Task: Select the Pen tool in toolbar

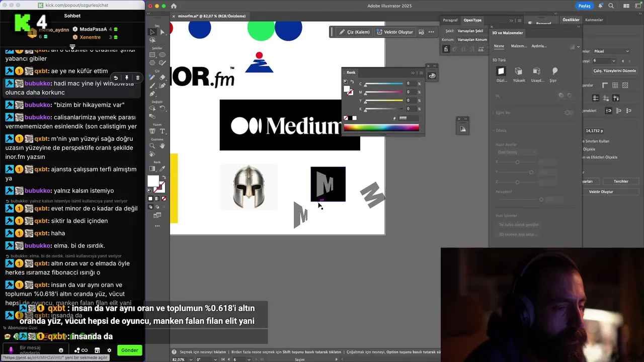Action: pos(152,94)
